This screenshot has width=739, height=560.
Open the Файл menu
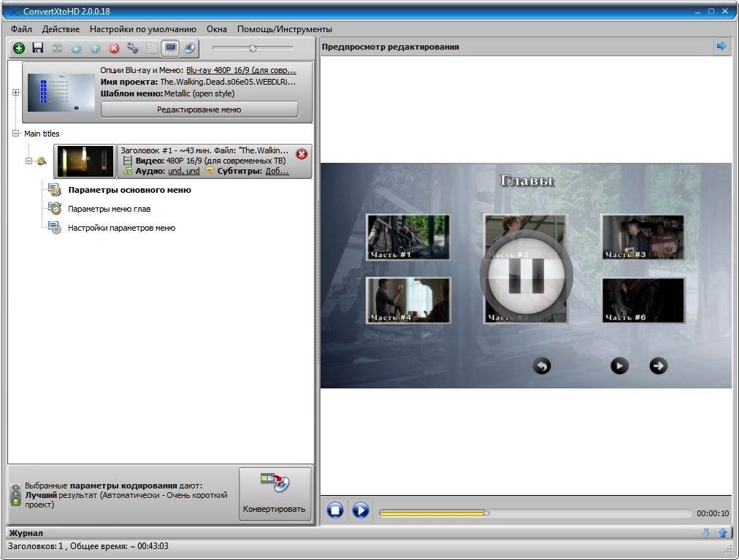pyautogui.click(x=22, y=29)
